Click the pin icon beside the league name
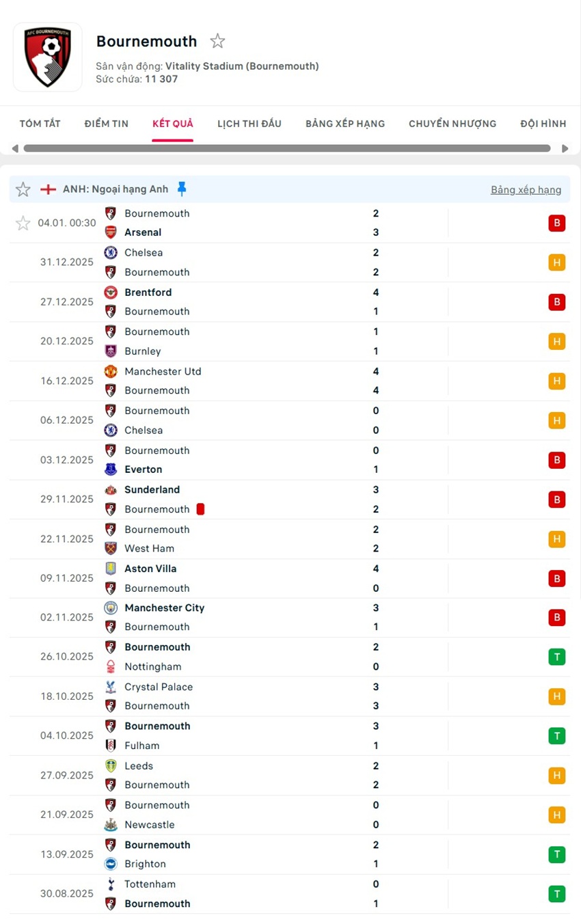Screen dimensions: 581x924 [x=181, y=189]
